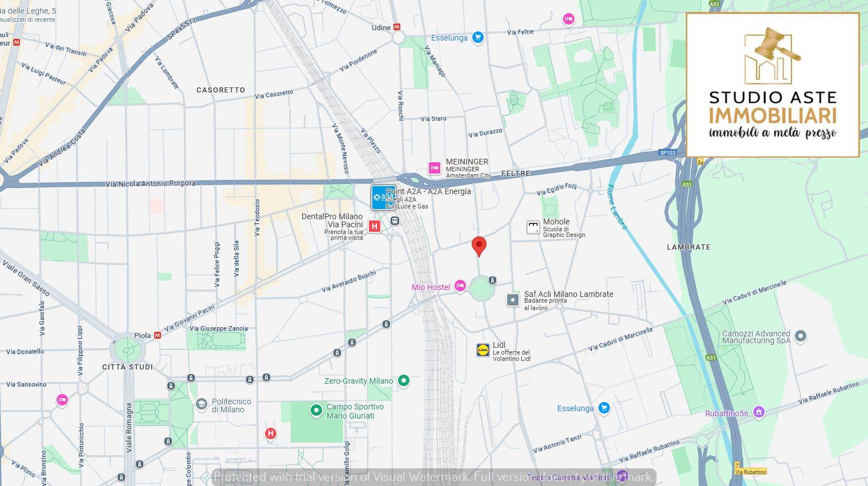Screen dimensions: 868x486
Task: Select the DentalPro Milano red H icon
Action: (375, 226)
